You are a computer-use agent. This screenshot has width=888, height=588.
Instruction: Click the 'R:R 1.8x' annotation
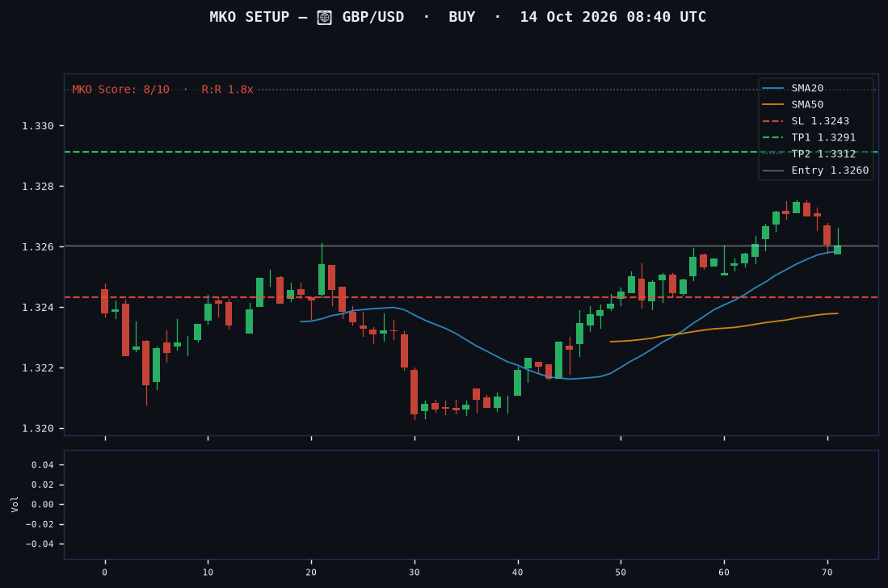[227, 90]
